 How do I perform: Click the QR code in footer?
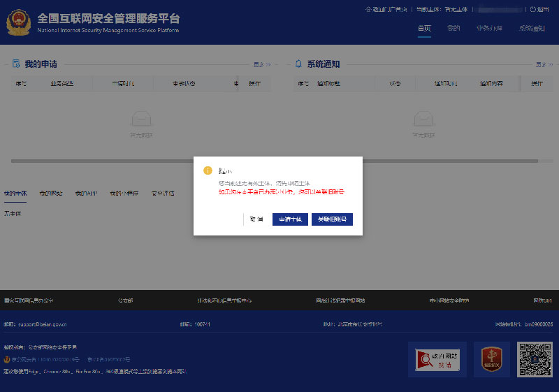click(535, 359)
